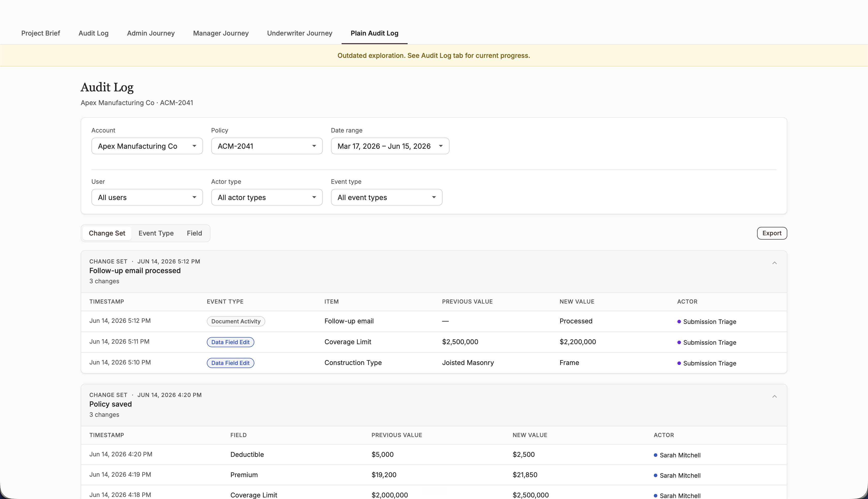The height and width of the screenshot is (499, 868).
Task: Click the Deductible field cell
Action: tap(247, 454)
